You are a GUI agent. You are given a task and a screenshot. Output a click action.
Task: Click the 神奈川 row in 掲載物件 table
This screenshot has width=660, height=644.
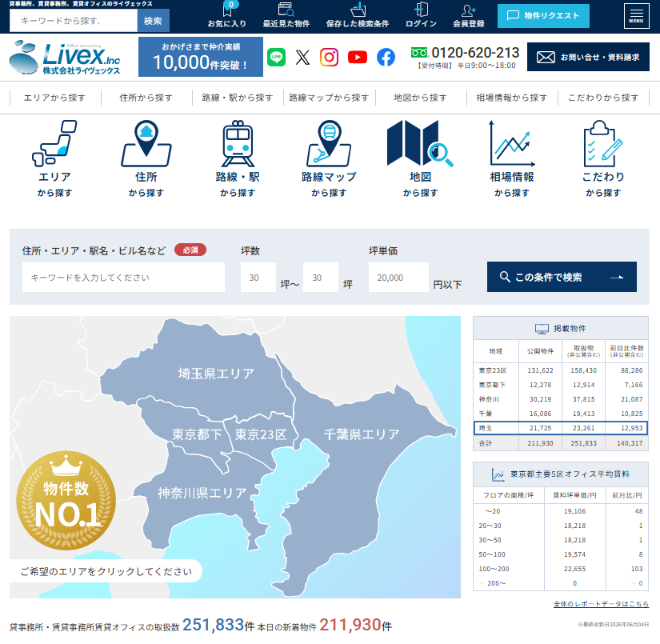(x=561, y=399)
